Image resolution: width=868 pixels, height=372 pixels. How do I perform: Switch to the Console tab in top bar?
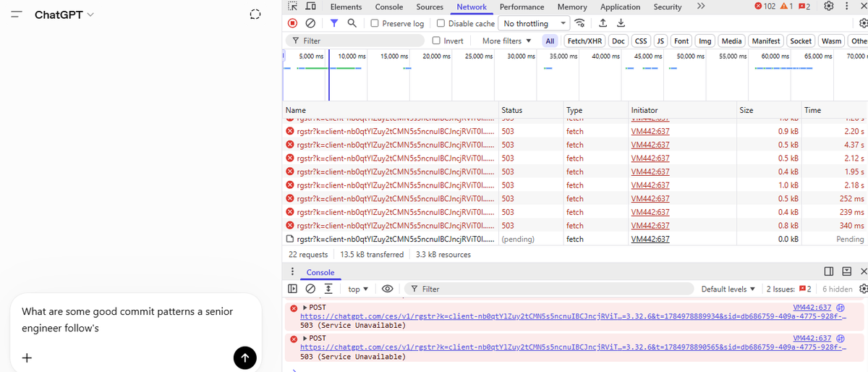pos(389,7)
